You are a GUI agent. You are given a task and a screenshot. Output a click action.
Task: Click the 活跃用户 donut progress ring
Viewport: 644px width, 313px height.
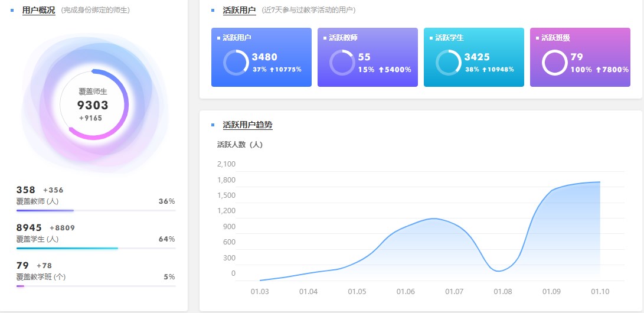click(x=236, y=63)
